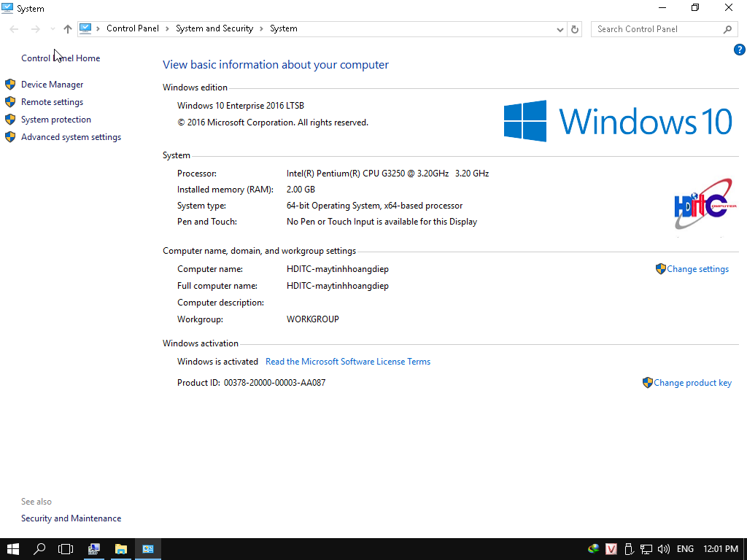Select product ID 00378-20000-00003-AA087

pyautogui.click(x=274, y=383)
